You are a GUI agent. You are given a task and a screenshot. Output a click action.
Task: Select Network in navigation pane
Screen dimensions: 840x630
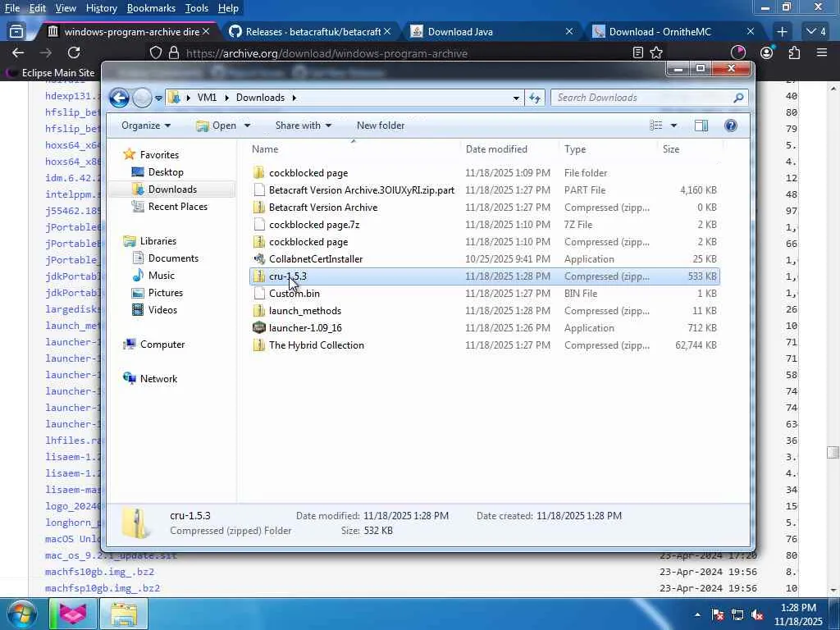[158, 379]
